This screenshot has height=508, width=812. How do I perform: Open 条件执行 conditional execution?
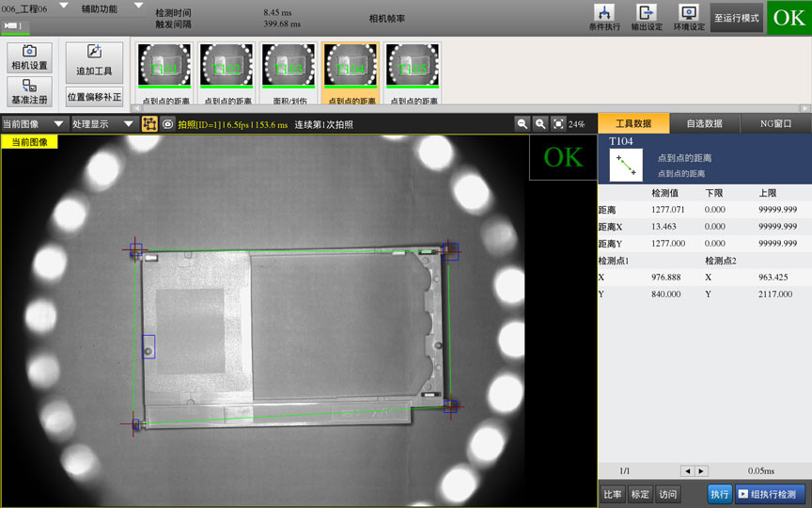pos(604,17)
